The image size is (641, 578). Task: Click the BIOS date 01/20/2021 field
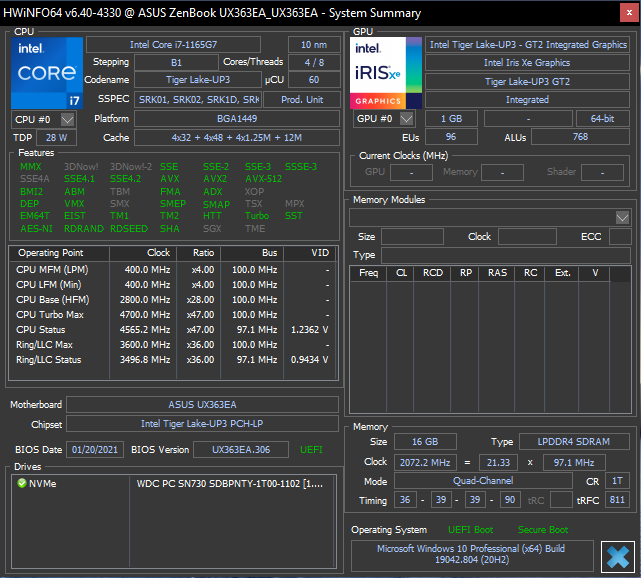pyautogui.click(x=95, y=450)
